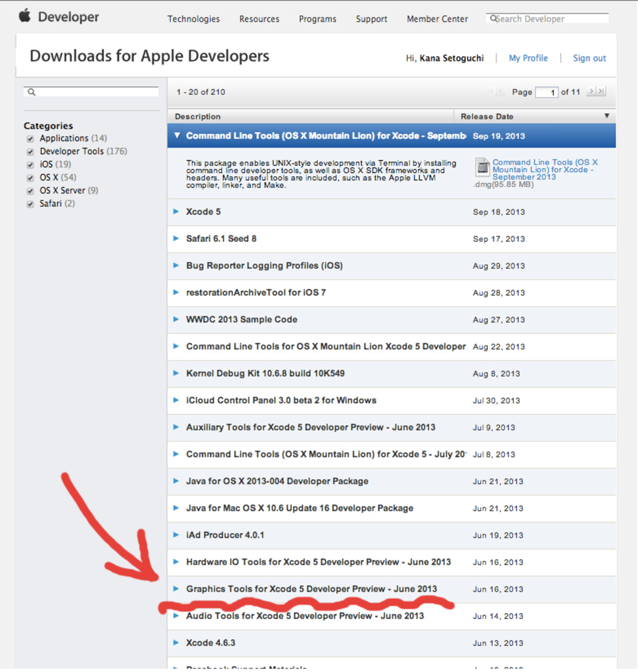Viewport: 638px width, 672px height.
Task: Toggle the Developer Tools checkbox
Action: (30, 152)
